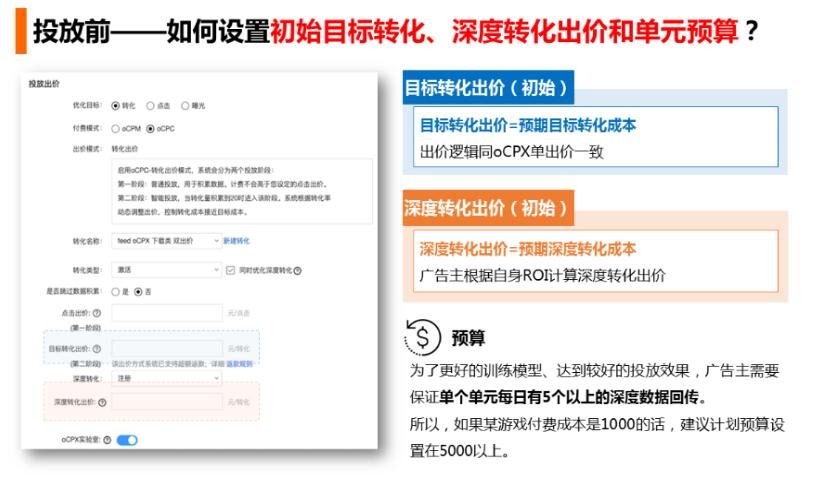The height and width of the screenshot is (487, 832).
Task: Select the 点击 optimization goal radio
Action: [x=151, y=105]
